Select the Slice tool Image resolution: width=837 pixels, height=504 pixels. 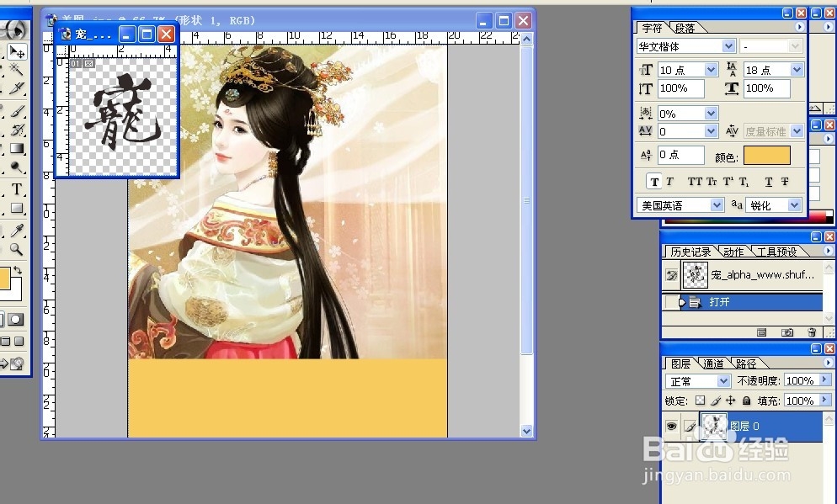[17, 88]
